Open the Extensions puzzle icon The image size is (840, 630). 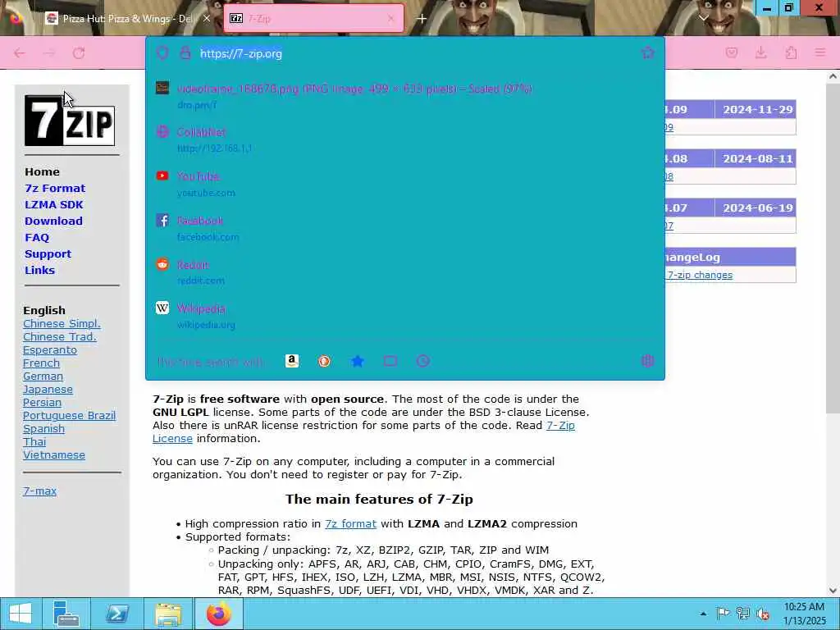click(x=792, y=52)
